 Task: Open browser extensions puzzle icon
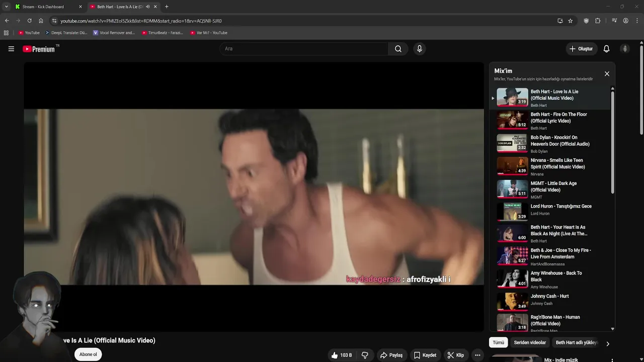[598, 21]
